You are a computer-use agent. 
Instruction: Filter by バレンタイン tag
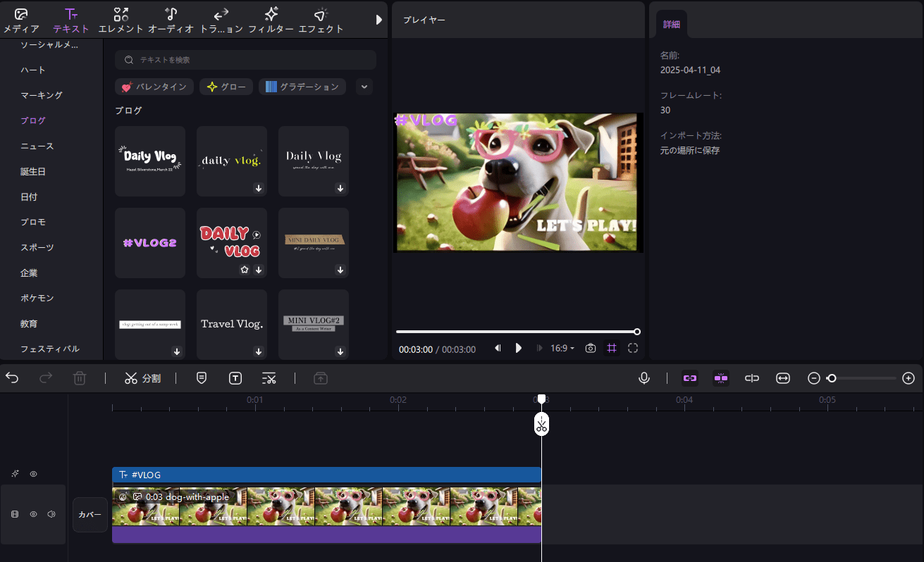[x=154, y=87]
